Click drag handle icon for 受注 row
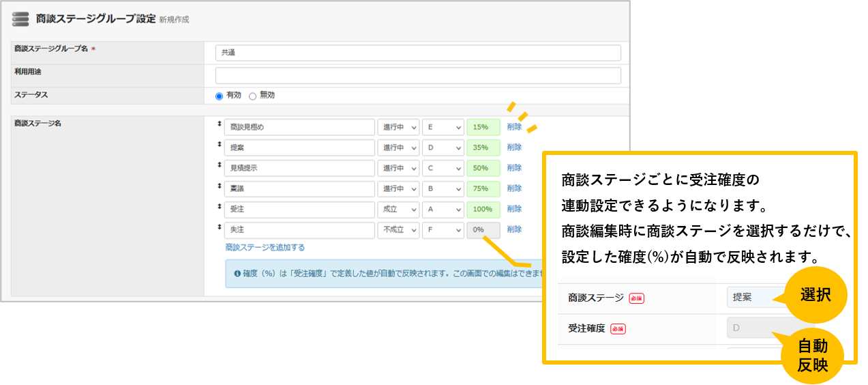 coord(219,205)
